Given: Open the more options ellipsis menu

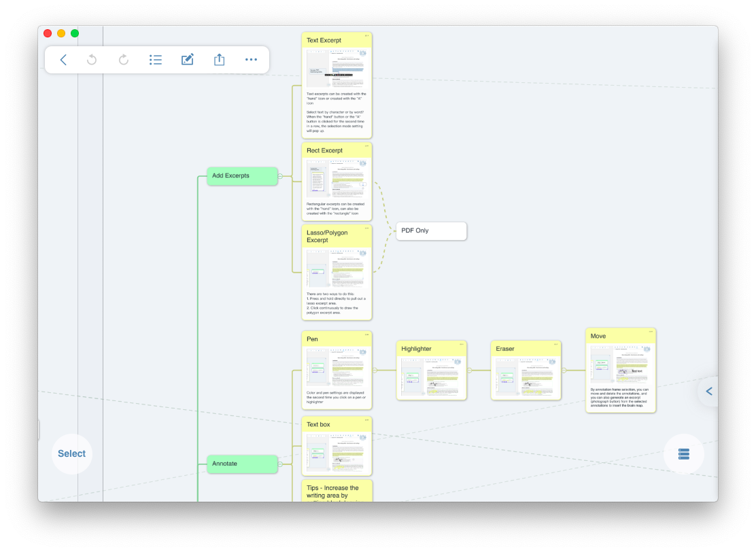Looking at the screenshot, I should click(x=251, y=60).
